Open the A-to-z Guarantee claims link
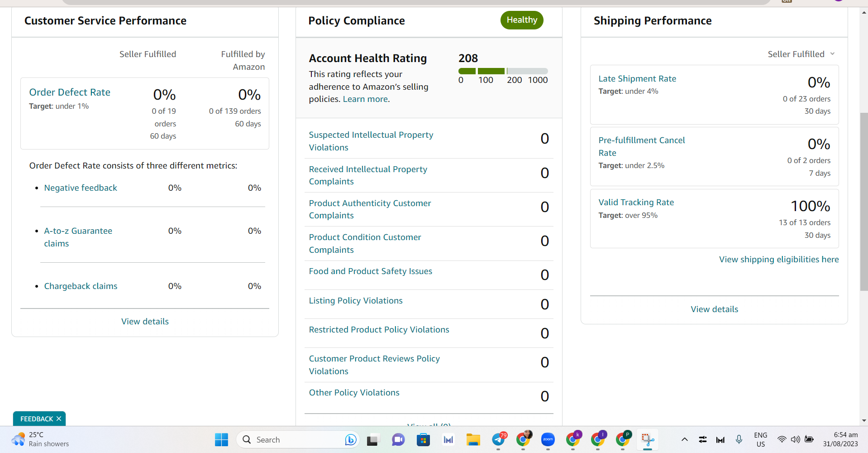The width and height of the screenshot is (868, 453). [78, 237]
